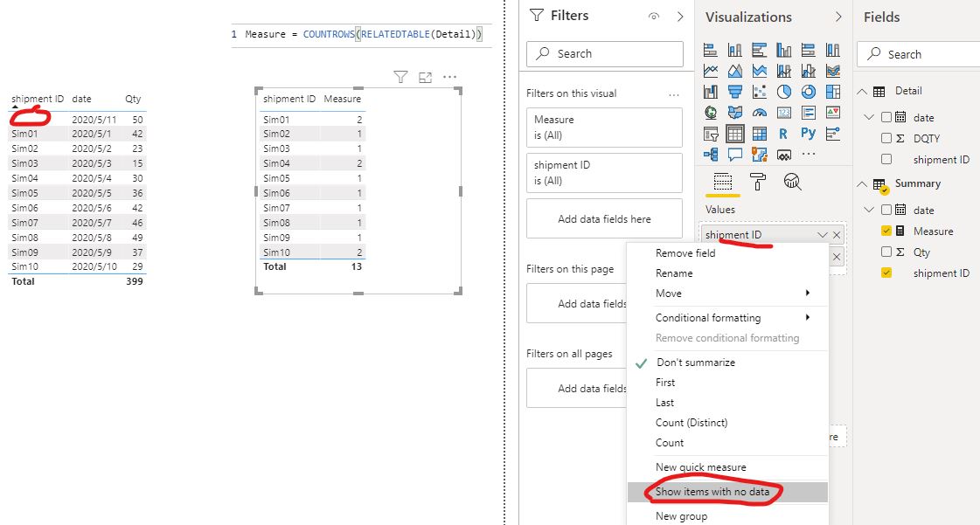Image resolution: width=980 pixels, height=525 pixels.
Task: Choose Rename in the context menu
Action: point(727,273)
